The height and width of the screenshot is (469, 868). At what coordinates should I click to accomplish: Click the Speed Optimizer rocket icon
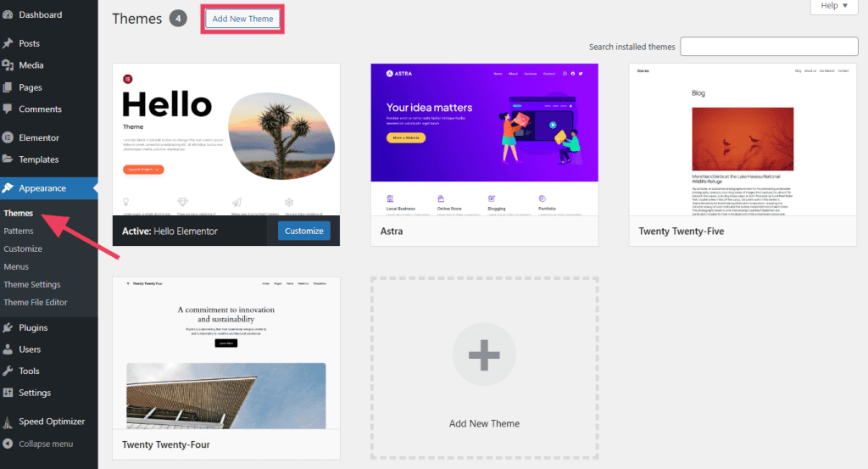click(8, 422)
